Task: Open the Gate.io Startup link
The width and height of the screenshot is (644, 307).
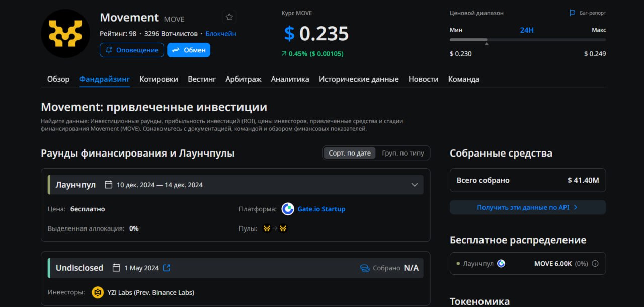Action: click(x=321, y=209)
